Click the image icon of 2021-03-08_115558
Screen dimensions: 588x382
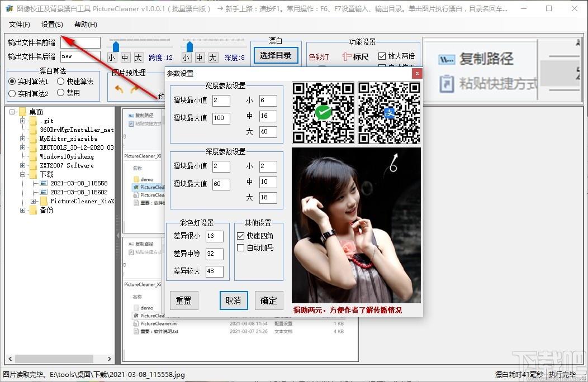(44, 183)
